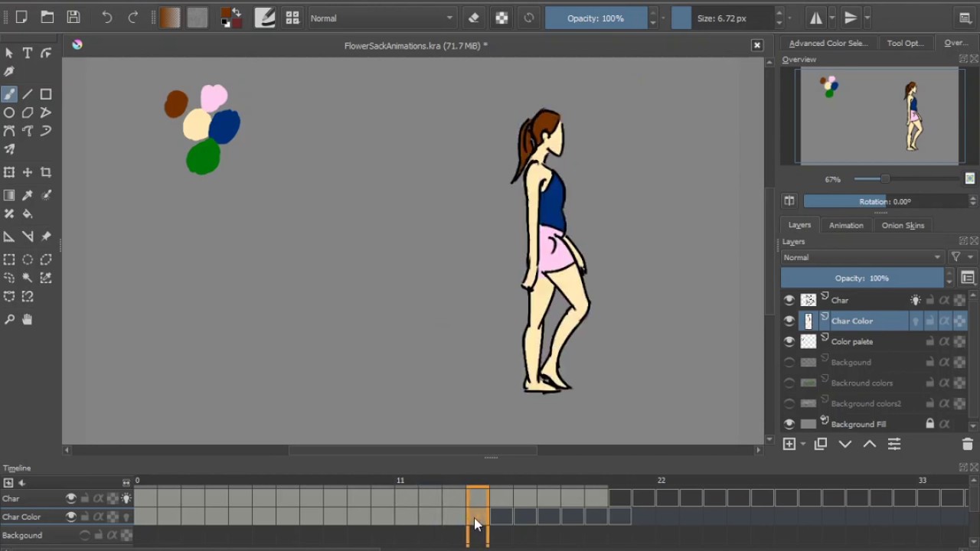Select the Ellipse tool

9,112
